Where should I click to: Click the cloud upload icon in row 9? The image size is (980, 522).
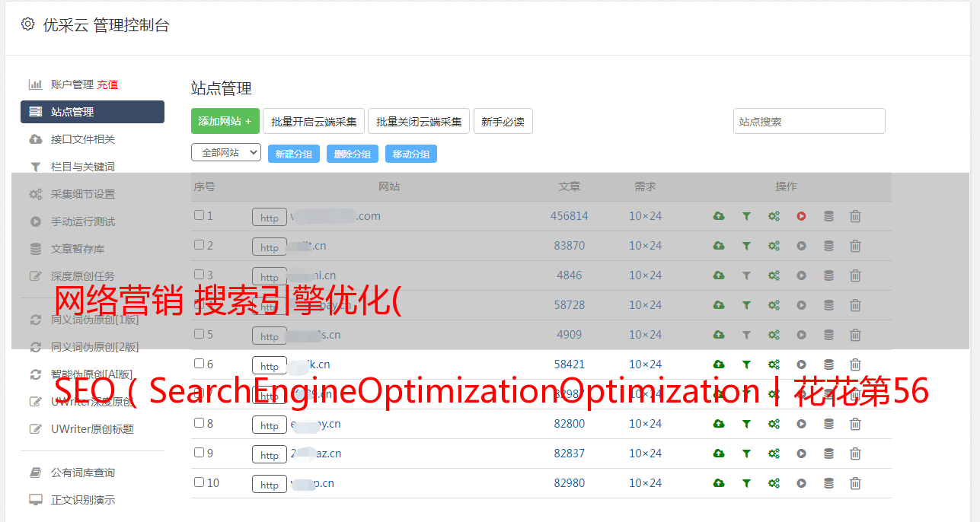(x=719, y=454)
